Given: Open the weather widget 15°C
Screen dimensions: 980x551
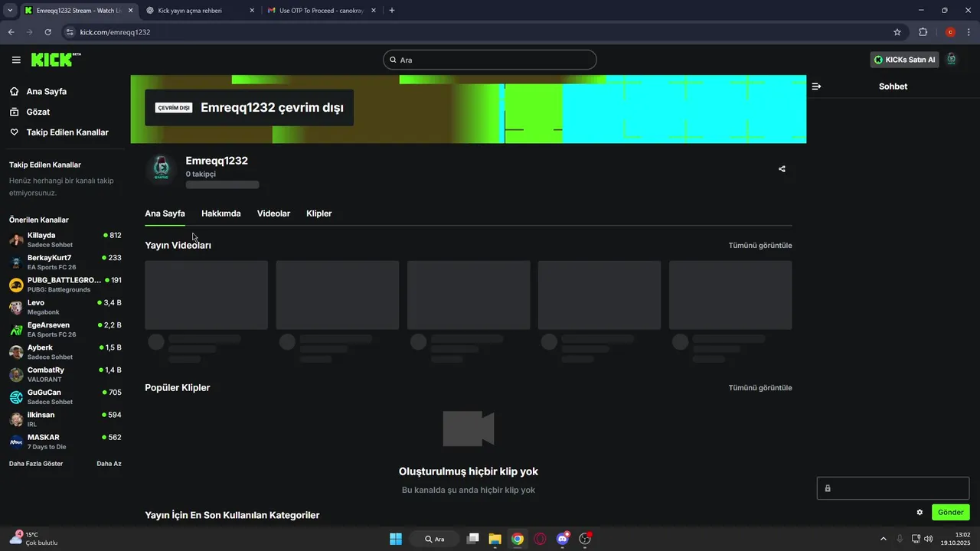Looking at the screenshot, I should (x=34, y=539).
